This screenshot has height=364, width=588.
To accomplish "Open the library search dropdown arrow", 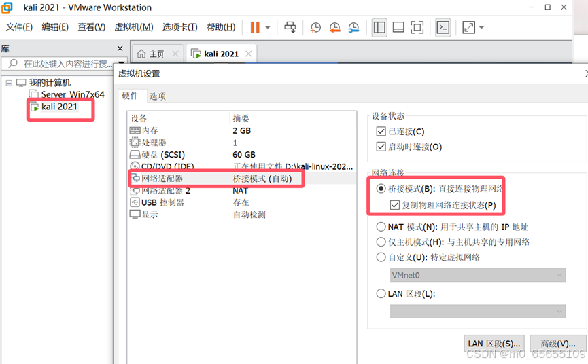I will coord(122,63).
